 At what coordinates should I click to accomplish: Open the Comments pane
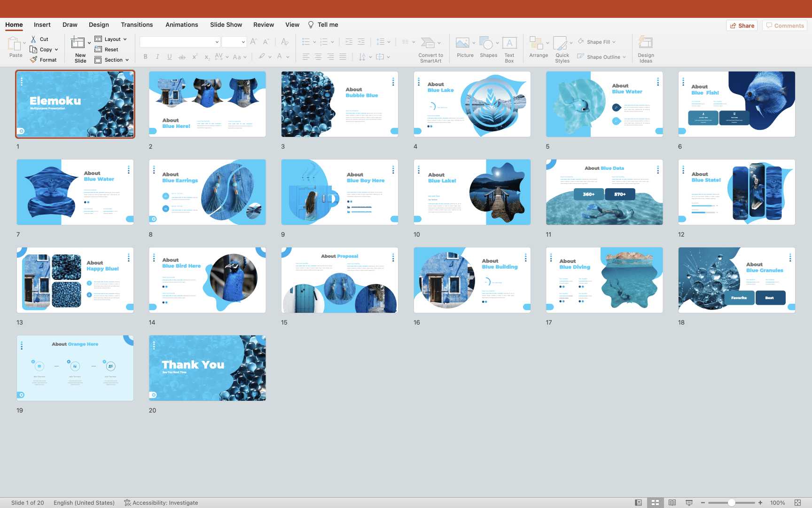click(x=785, y=25)
